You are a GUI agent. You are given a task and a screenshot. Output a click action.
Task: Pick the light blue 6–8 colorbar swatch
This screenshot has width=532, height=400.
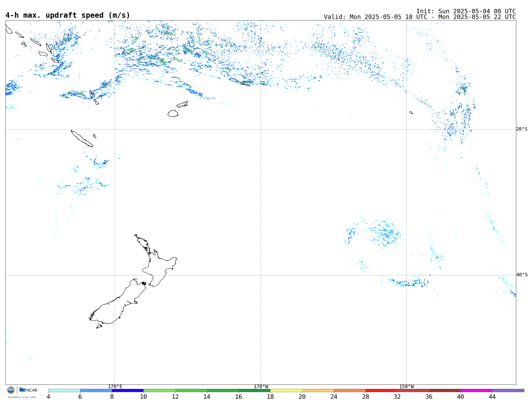(x=96, y=391)
